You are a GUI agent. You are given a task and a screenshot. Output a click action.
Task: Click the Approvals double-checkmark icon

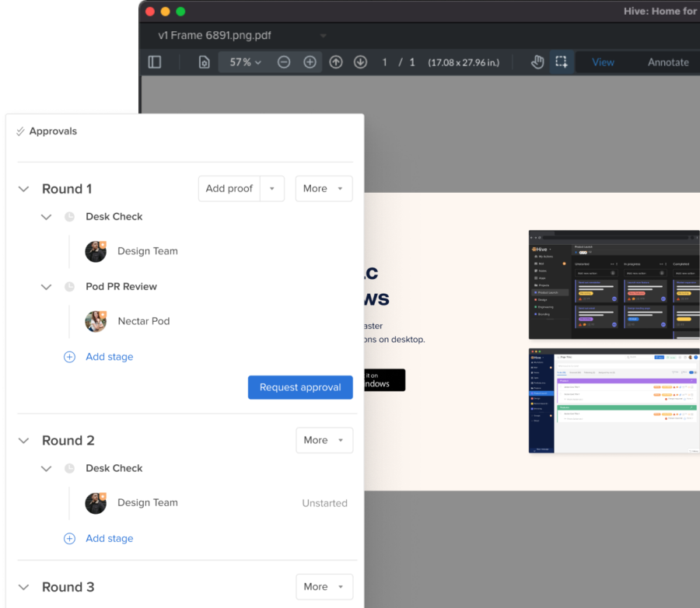click(20, 131)
